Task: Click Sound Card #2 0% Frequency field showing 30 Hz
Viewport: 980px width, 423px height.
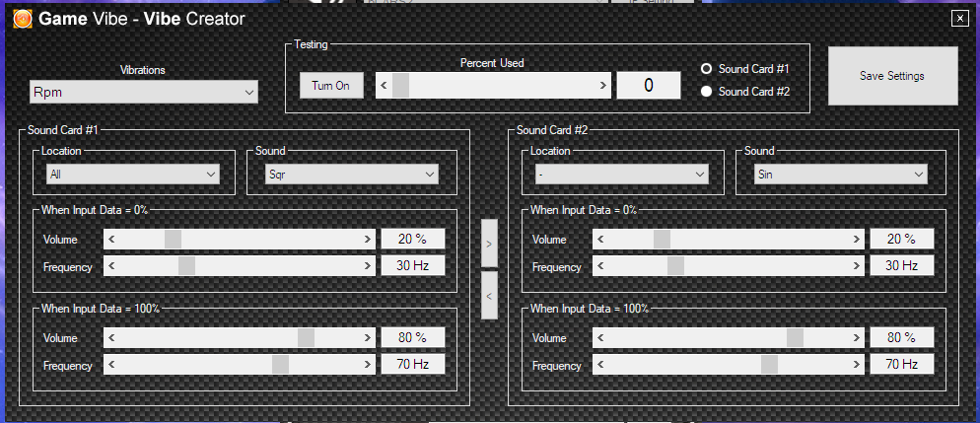Action: 902,265
